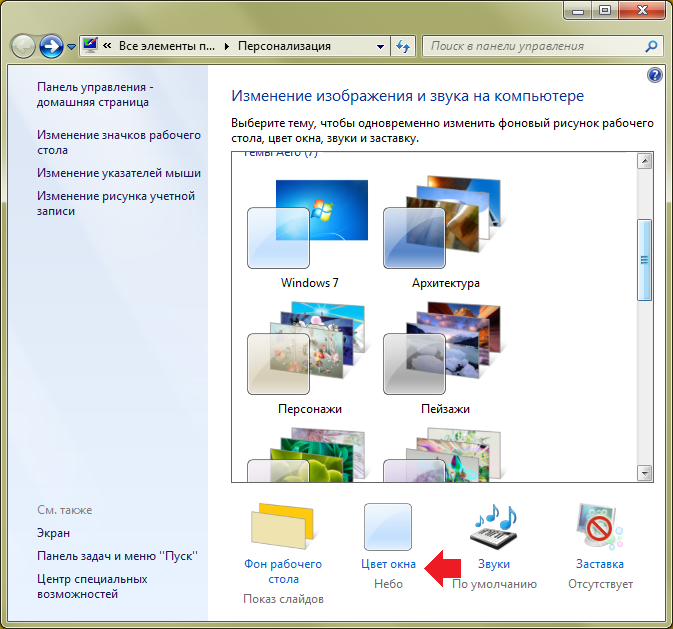Select the Архитектура theme

tap(445, 233)
